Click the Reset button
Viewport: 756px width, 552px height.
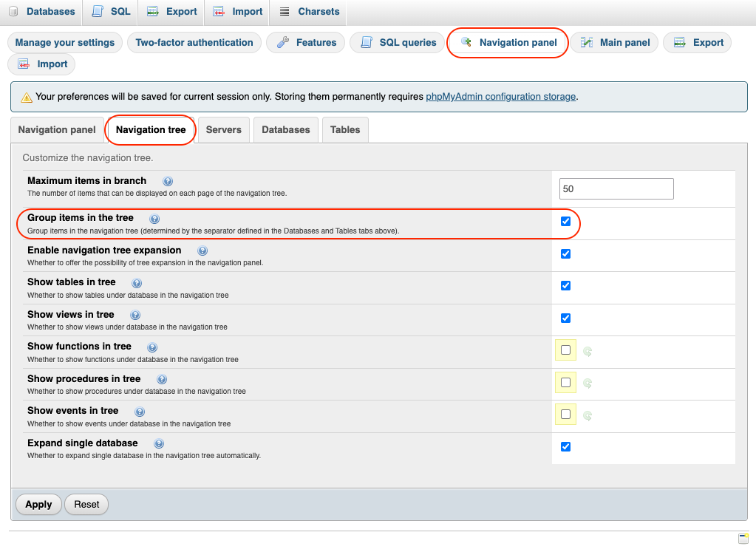click(x=86, y=504)
